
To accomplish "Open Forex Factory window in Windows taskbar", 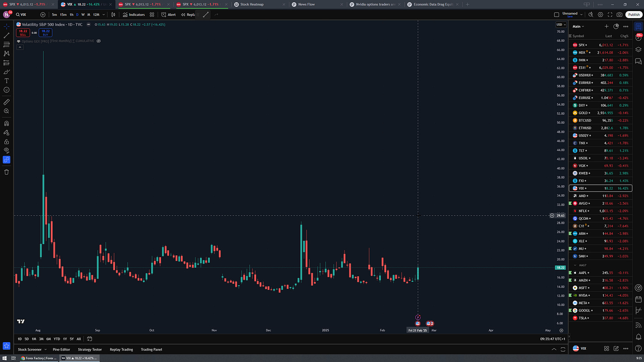I will coord(39,358).
